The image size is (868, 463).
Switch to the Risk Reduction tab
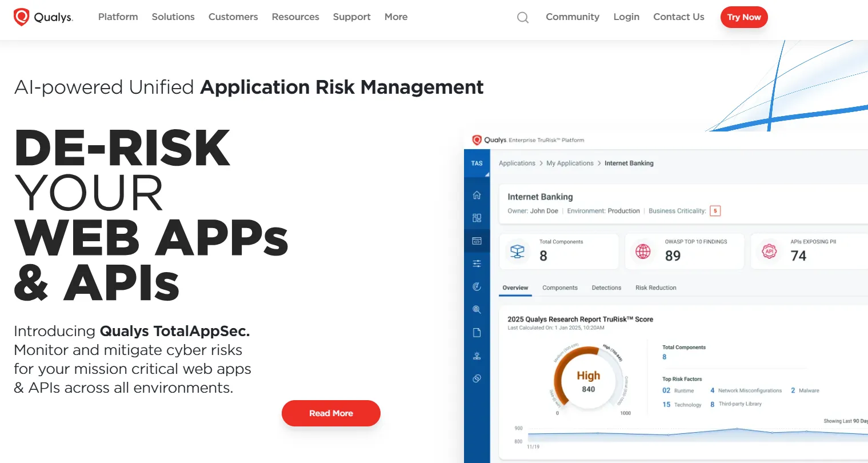(656, 288)
